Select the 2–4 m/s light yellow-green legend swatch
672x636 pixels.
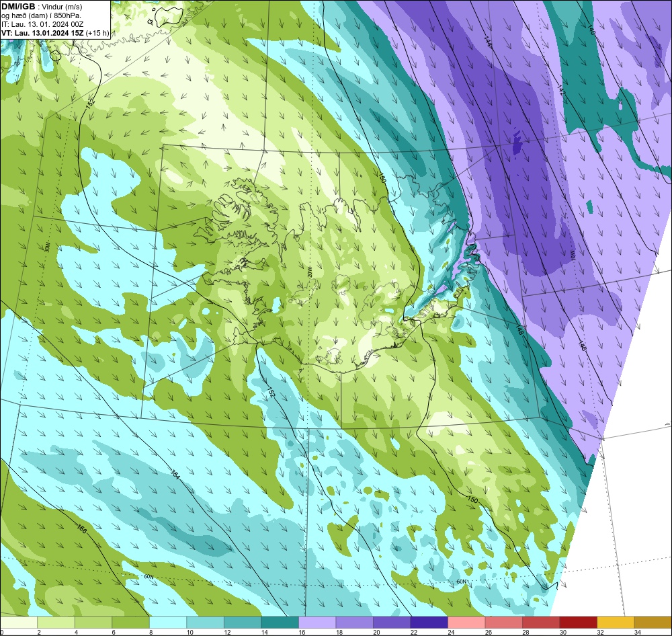[x=56, y=622]
